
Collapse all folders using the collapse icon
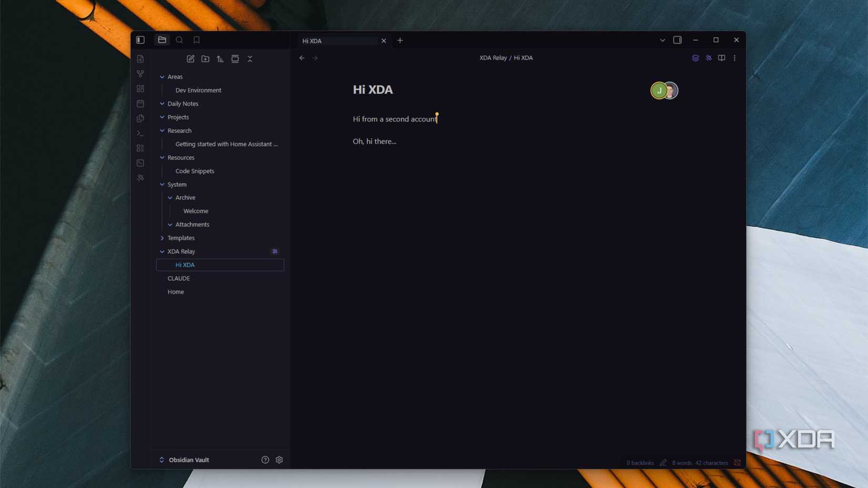pyautogui.click(x=250, y=59)
